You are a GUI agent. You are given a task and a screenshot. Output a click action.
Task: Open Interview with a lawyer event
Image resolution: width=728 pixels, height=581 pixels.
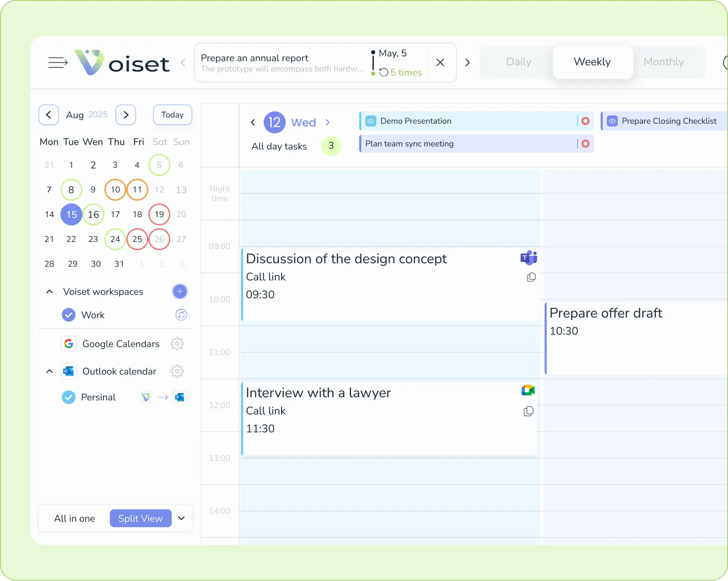pyautogui.click(x=390, y=419)
